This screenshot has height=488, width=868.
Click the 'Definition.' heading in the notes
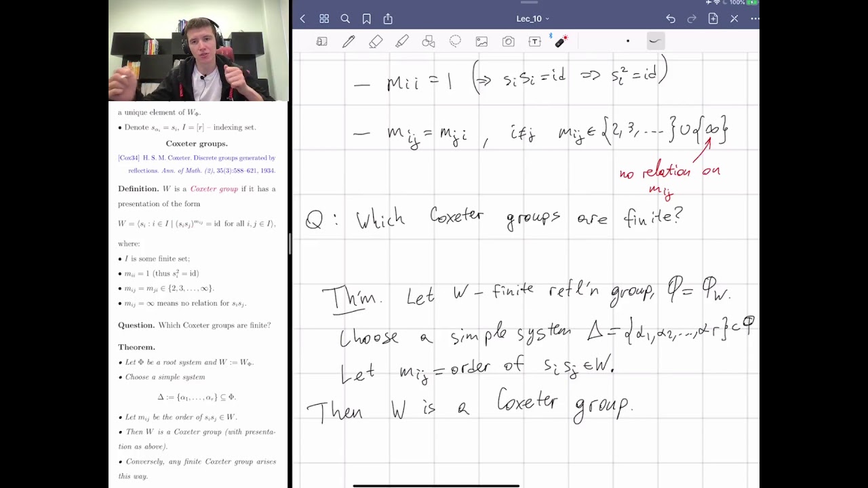pyautogui.click(x=139, y=189)
